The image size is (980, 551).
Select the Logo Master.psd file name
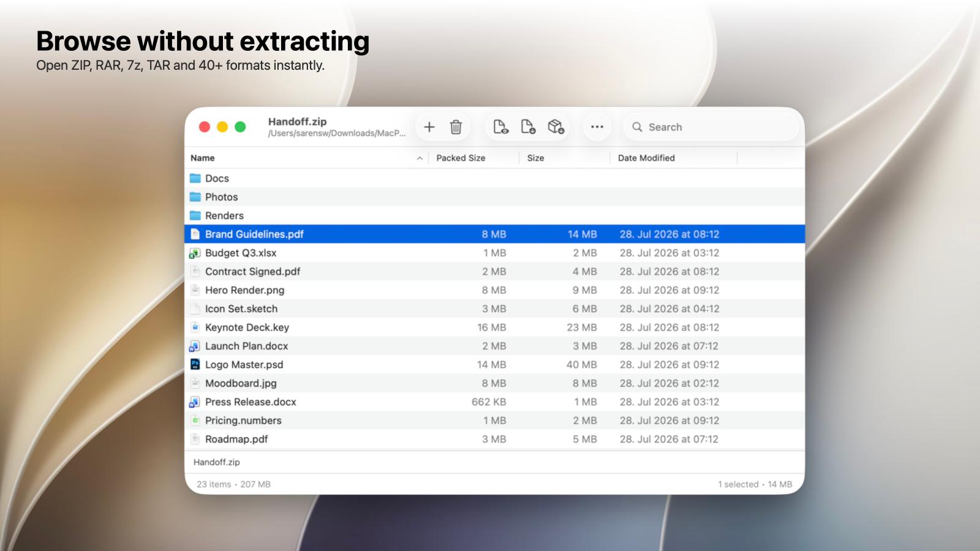(244, 364)
